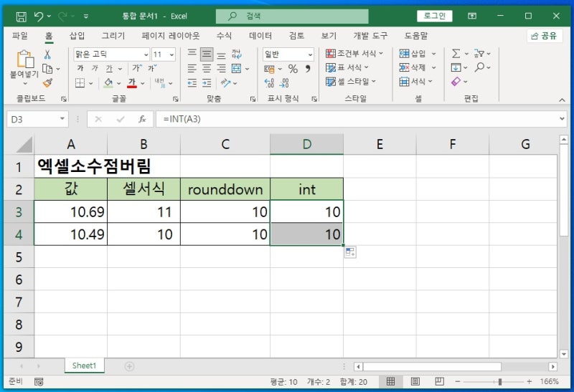Click the 로그인 button
The width and height of the screenshot is (574, 392).
click(435, 16)
